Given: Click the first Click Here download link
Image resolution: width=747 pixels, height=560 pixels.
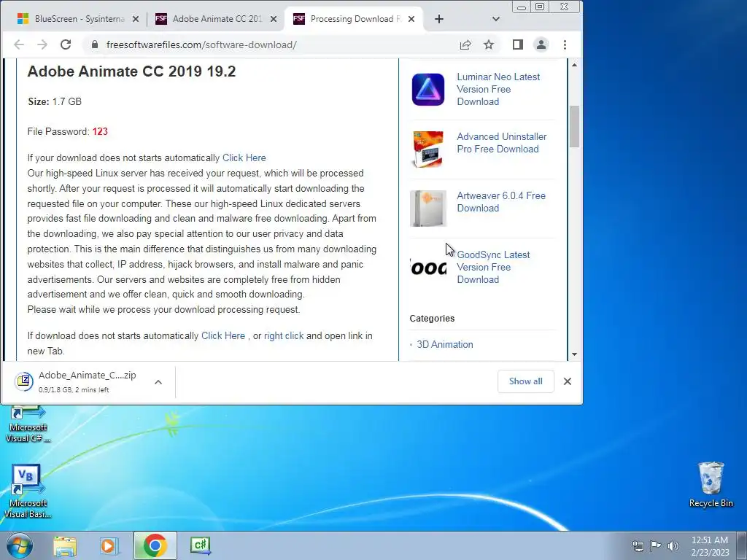Looking at the screenshot, I should click(x=244, y=158).
